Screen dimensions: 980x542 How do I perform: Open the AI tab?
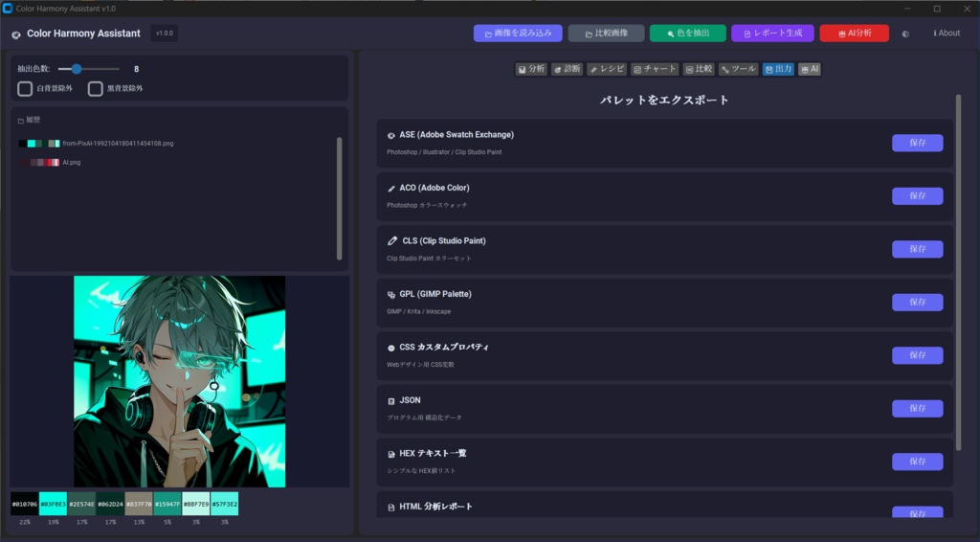(x=810, y=69)
